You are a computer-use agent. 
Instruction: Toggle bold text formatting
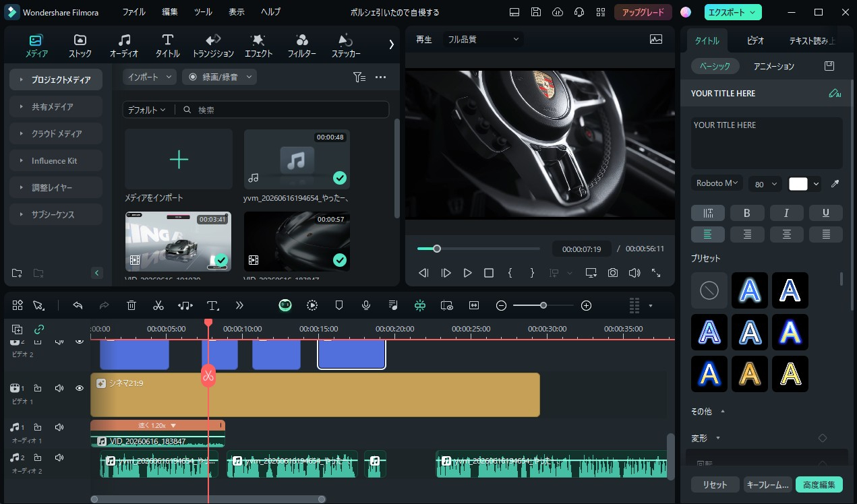pyautogui.click(x=747, y=213)
